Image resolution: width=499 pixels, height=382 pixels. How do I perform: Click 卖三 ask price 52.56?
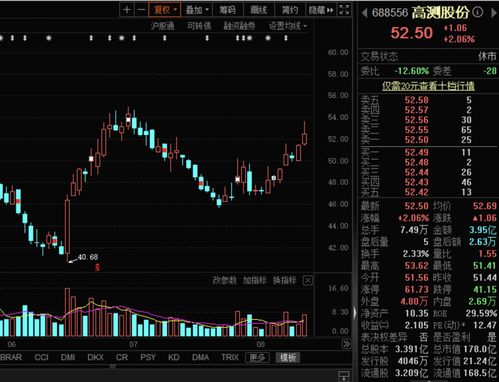pos(416,120)
